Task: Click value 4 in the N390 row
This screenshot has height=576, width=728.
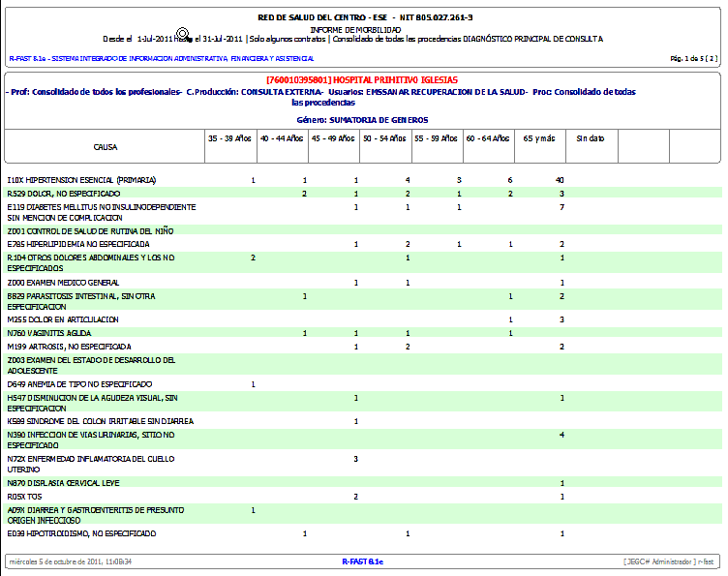Action: pyautogui.click(x=561, y=435)
